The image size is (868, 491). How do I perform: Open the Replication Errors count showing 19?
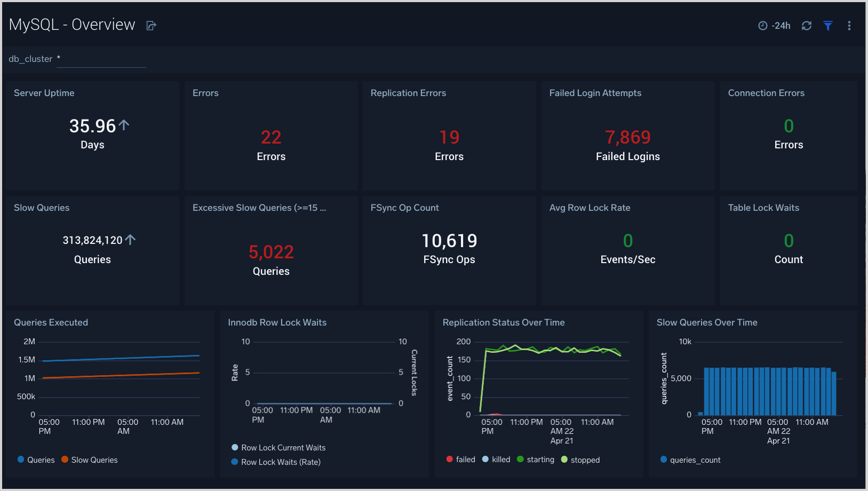click(449, 137)
